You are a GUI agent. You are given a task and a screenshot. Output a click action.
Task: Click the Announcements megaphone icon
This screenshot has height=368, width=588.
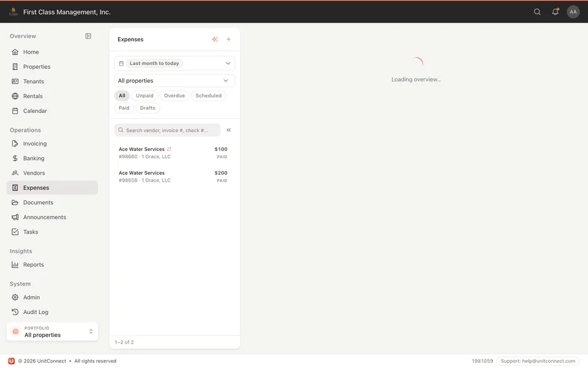pos(15,217)
